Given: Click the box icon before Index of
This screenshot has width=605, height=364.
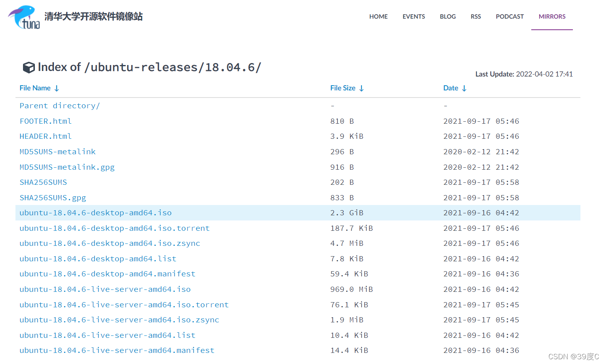Looking at the screenshot, I should 29,67.
